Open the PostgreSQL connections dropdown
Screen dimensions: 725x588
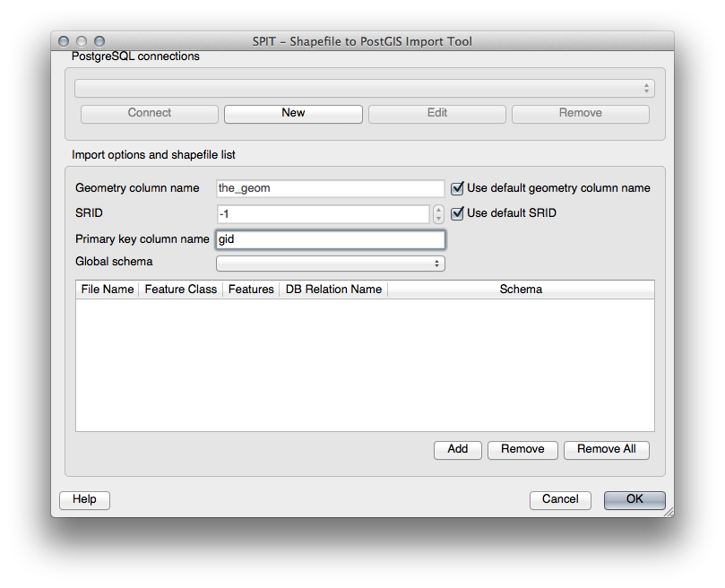coord(364,88)
